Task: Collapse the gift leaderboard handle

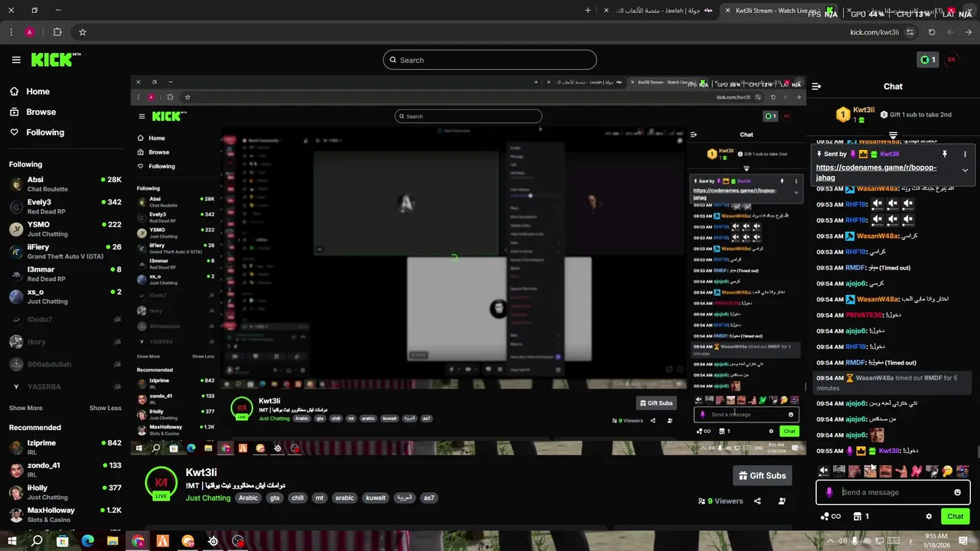Action: pyautogui.click(x=893, y=135)
